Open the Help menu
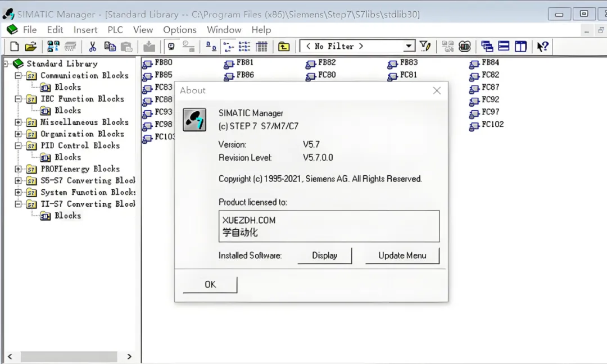This screenshot has height=364, width=607. coord(261,30)
